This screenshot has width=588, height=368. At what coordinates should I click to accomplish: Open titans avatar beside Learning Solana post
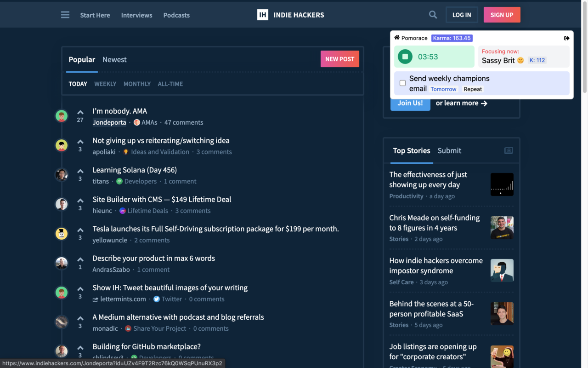[62, 175]
